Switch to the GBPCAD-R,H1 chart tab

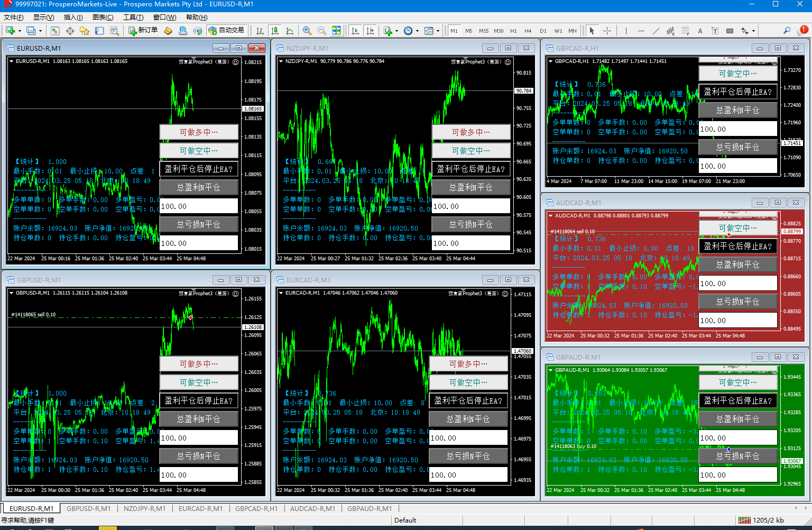click(256, 508)
